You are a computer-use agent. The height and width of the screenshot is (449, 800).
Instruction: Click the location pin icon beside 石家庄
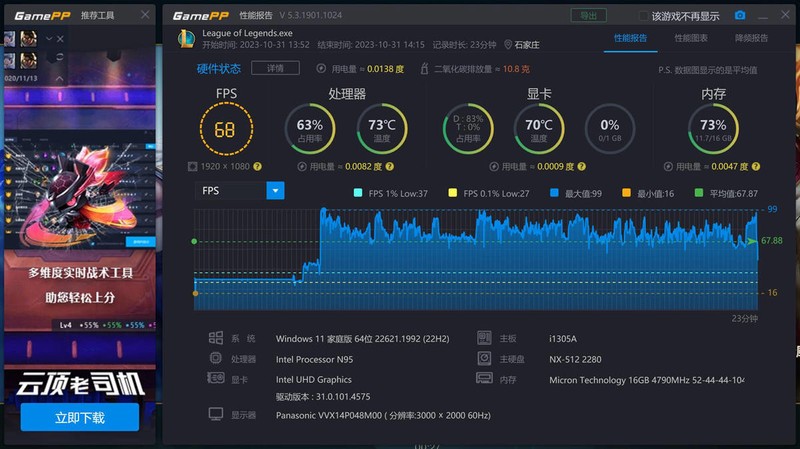coord(508,45)
